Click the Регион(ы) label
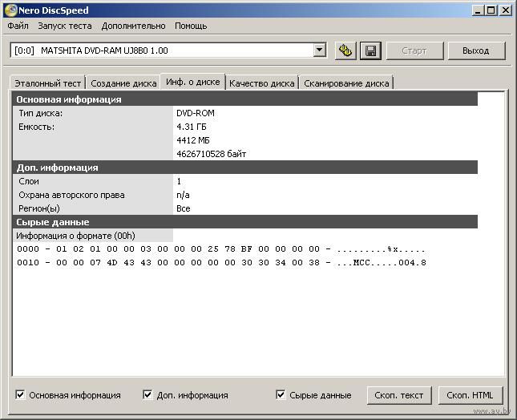Viewport: 517px width, 420px height. click(39, 208)
